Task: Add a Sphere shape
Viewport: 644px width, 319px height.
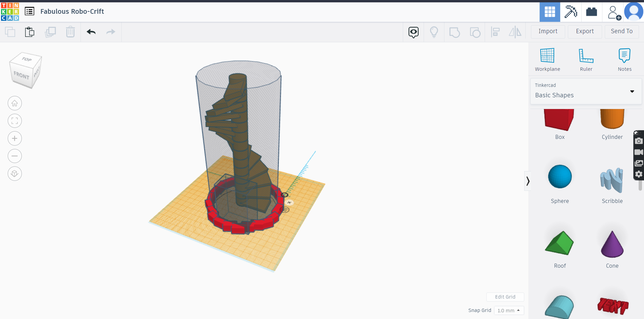Action: [x=559, y=177]
